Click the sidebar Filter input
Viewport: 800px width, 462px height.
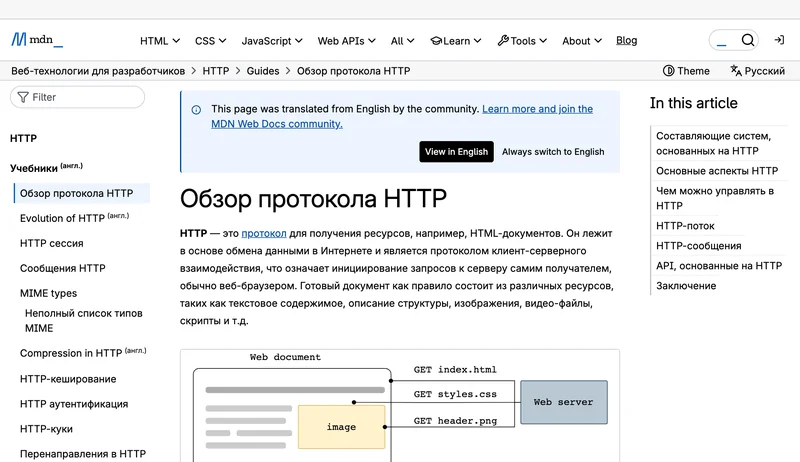(78, 97)
